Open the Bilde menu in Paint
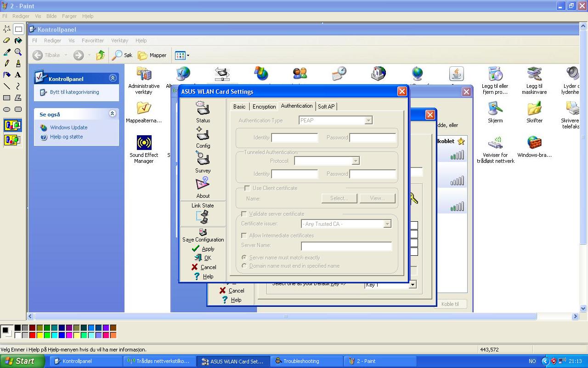This screenshot has height=368, width=588. [x=51, y=16]
